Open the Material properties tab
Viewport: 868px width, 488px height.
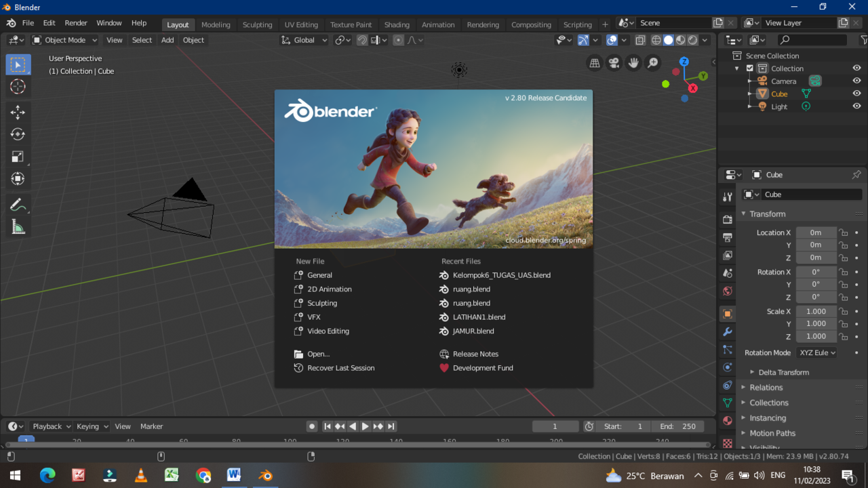pyautogui.click(x=728, y=420)
